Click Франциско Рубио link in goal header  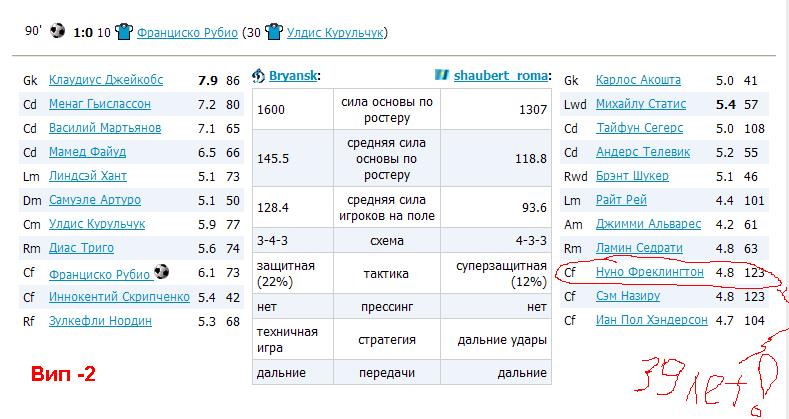[x=188, y=32]
